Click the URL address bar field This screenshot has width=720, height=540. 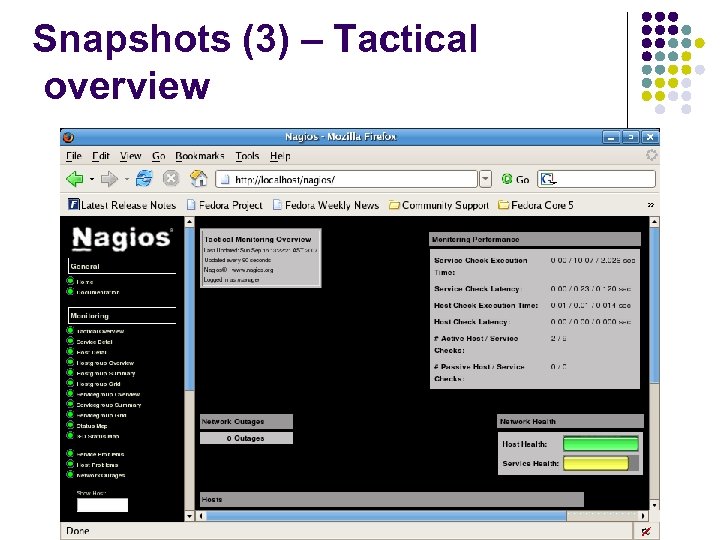click(x=347, y=179)
